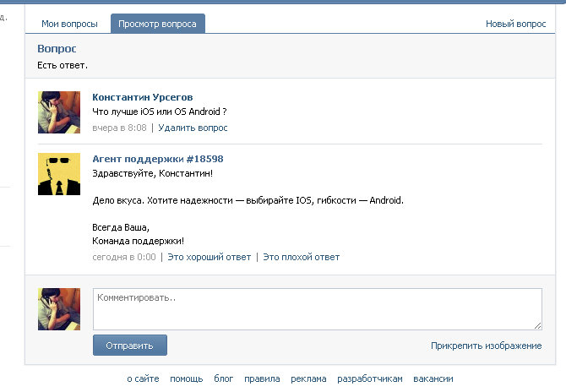This screenshot has width=566, height=392.
Task: Click Агент поддержки #18598 name
Action: point(157,159)
